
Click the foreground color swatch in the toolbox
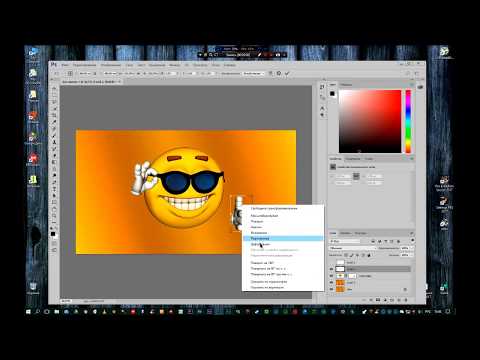coord(53,234)
